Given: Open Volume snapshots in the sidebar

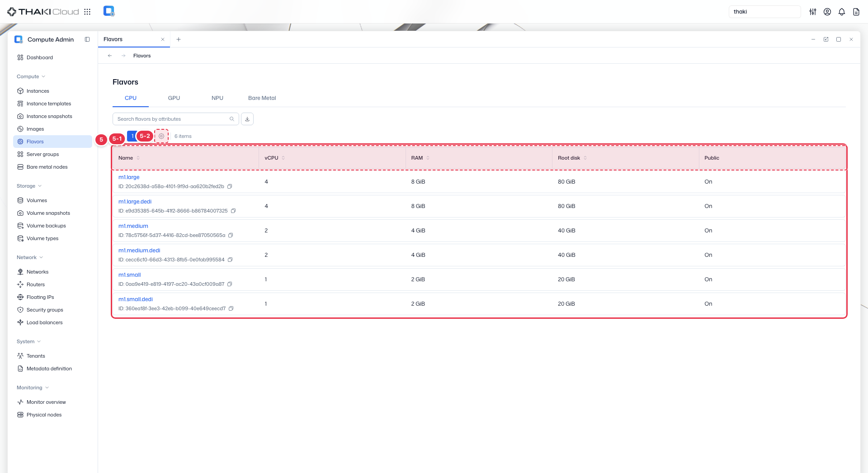Looking at the screenshot, I should coord(52,213).
